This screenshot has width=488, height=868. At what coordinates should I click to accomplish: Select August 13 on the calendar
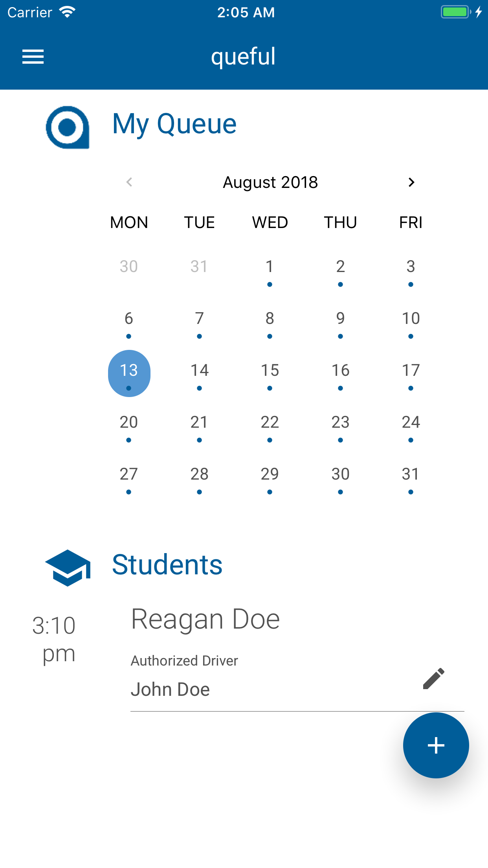129,373
